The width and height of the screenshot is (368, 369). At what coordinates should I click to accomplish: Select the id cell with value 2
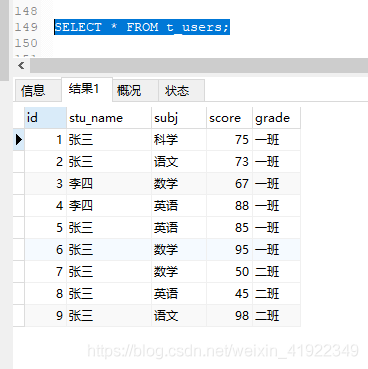(45, 162)
